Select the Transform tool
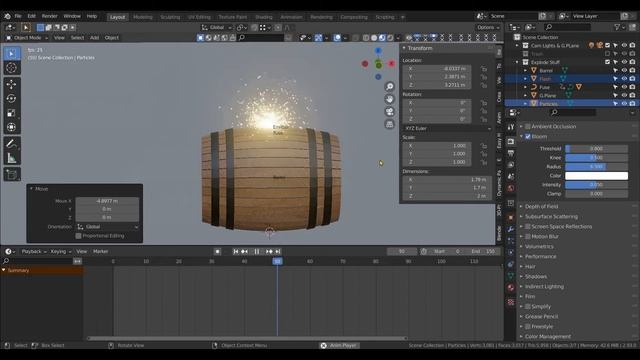This screenshot has height=360, width=640. [x=12, y=127]
